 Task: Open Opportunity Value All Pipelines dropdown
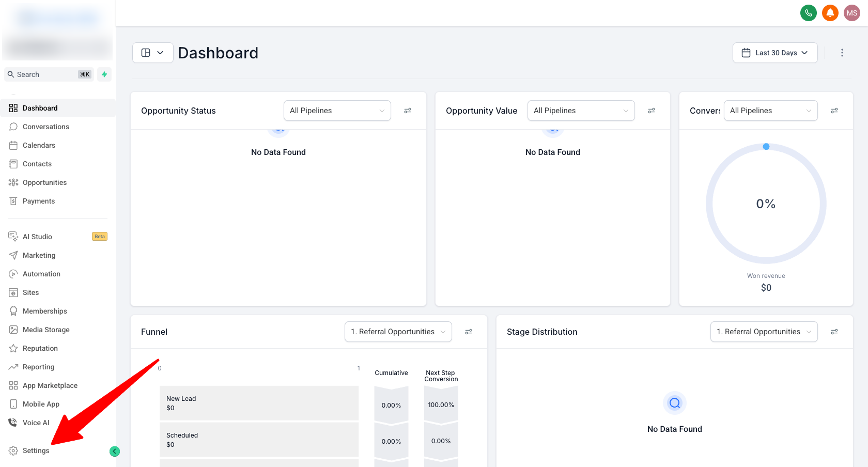tap(581, 111)
